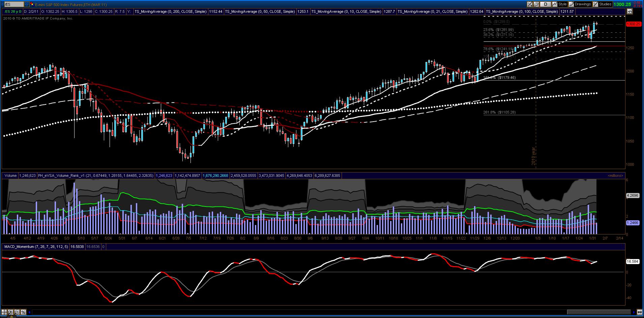Viewport: 644px width, 318px height.
Task: Click the flask icon beside Studies
Action: point(595,4)
